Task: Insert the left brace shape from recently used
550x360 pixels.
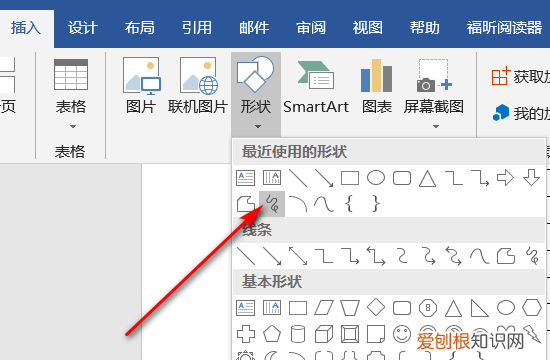Action: [x=349, y=204]
